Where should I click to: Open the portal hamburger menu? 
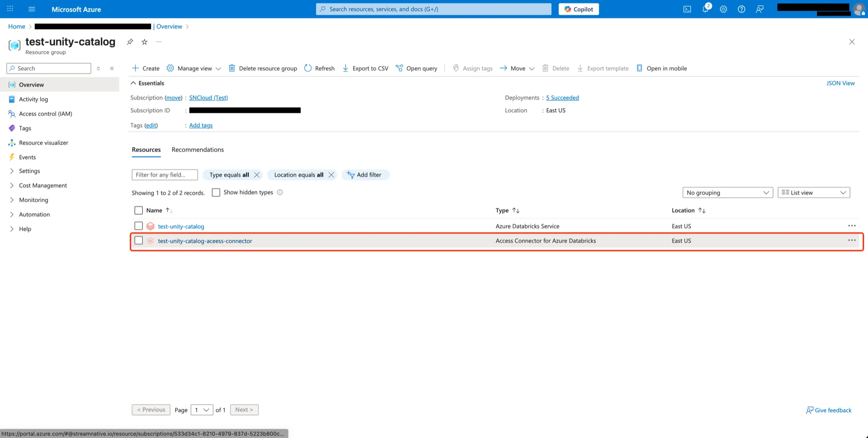coord(32,9)
